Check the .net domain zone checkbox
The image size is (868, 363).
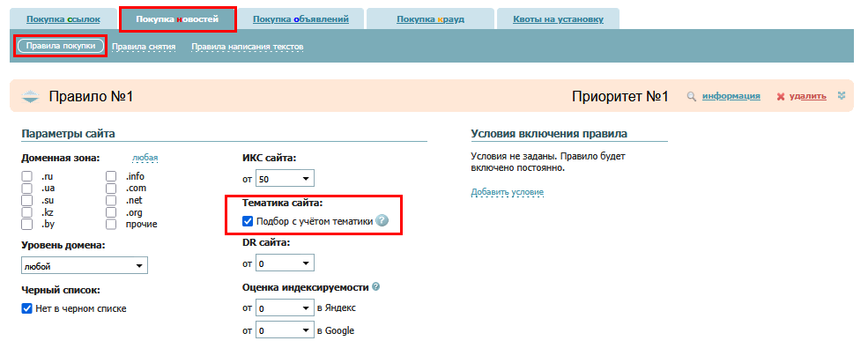click(111, 200)
